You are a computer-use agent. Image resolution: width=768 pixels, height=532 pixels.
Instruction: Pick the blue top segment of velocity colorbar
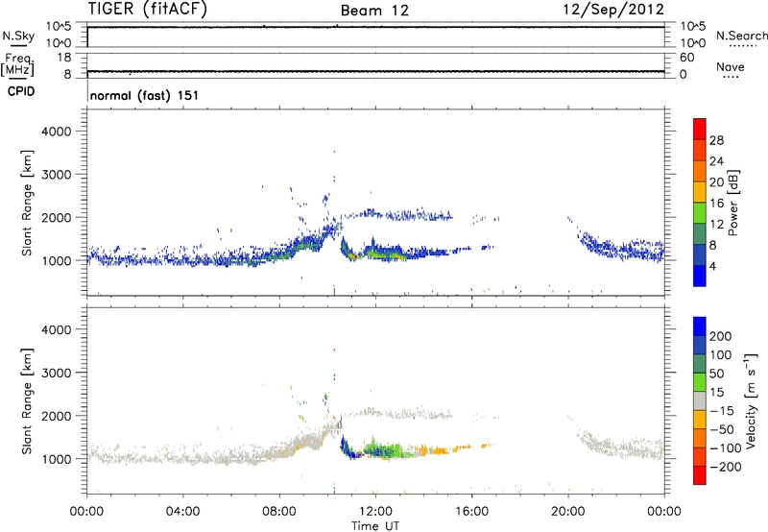click(700, 326)
